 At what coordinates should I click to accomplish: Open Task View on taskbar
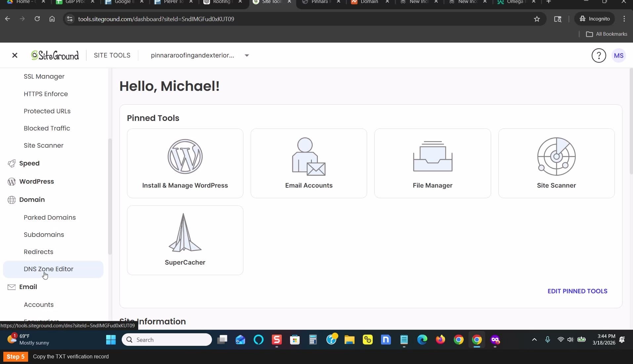click(222, 340)
